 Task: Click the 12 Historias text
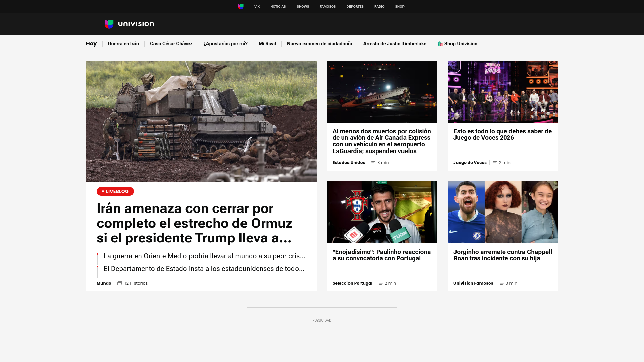point(136,283)
